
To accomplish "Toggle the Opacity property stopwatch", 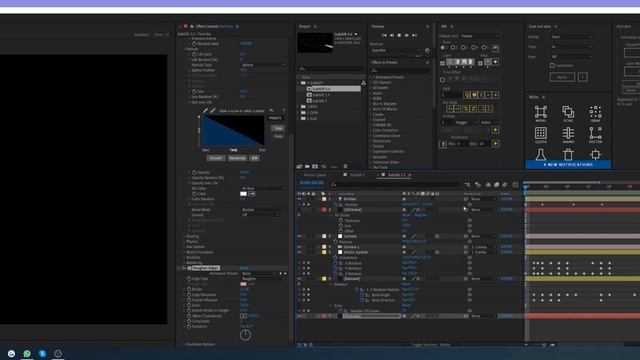I will point(194,172).
